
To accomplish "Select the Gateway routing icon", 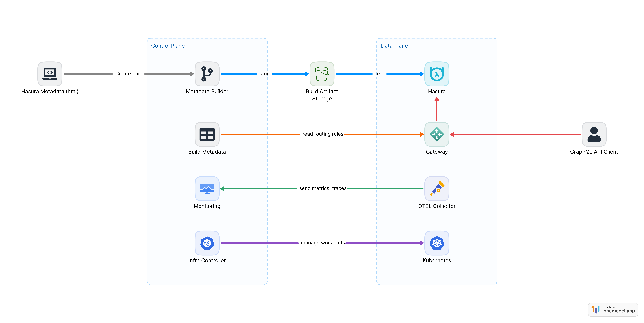I will 437,134.
